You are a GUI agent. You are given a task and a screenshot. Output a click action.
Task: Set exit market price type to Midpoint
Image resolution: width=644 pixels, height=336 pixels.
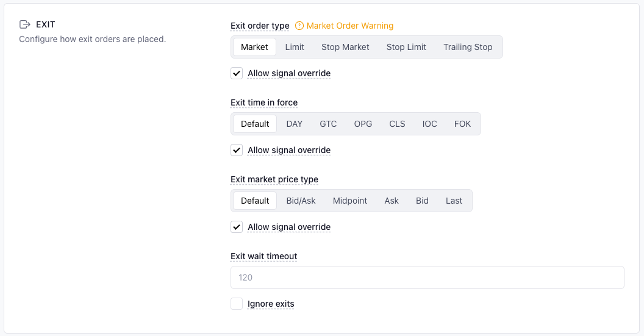(x=350, y=201)
